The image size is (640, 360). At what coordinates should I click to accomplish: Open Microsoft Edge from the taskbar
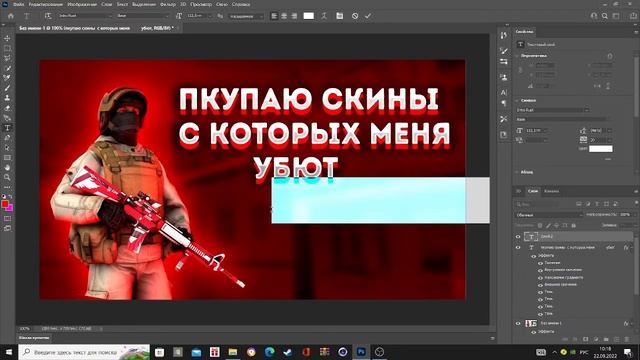[269, 352]
